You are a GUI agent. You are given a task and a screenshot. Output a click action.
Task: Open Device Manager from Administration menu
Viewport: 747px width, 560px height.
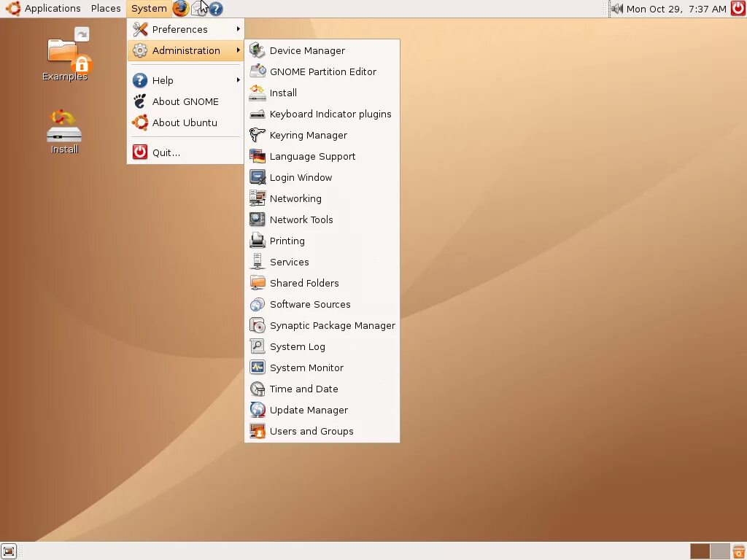(322, 50)
